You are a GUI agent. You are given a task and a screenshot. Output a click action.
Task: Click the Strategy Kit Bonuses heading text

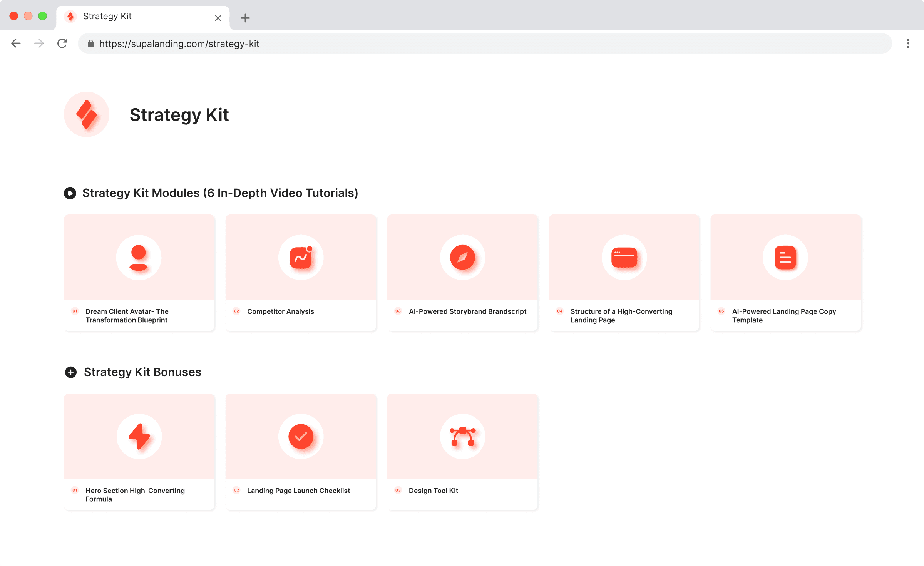142,372
